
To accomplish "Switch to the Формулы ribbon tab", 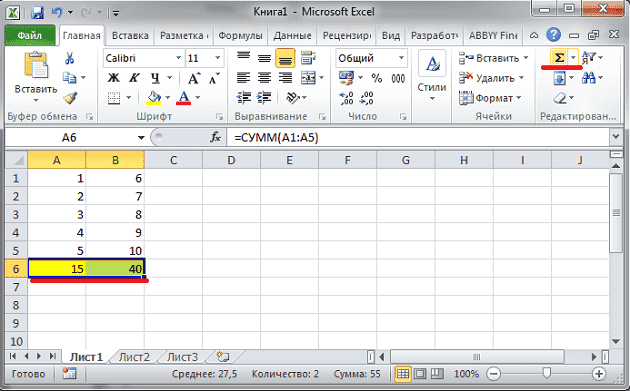I will (x=240, y=36).
